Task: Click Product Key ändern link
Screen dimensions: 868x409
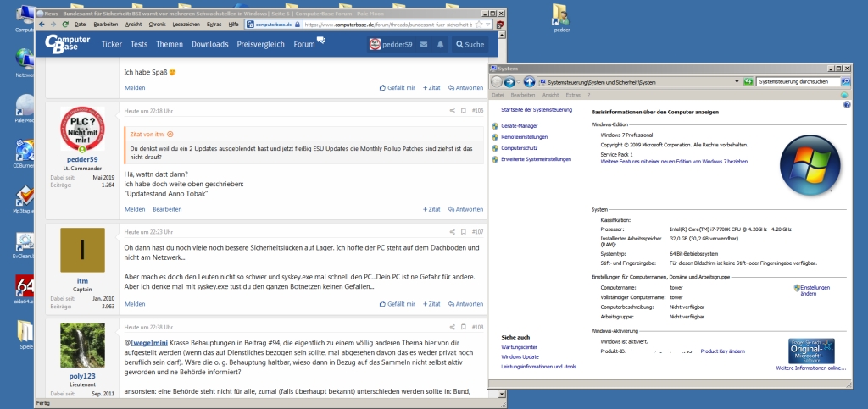Action: 722,351
